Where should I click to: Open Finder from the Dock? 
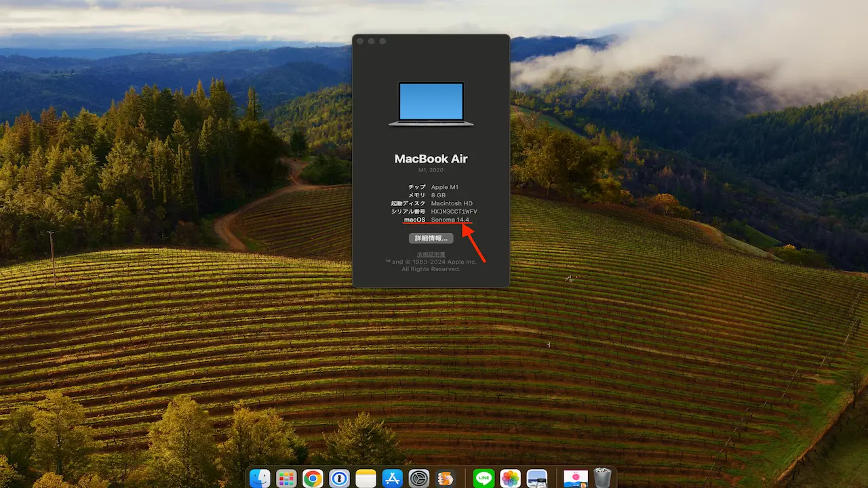(260, 479)
